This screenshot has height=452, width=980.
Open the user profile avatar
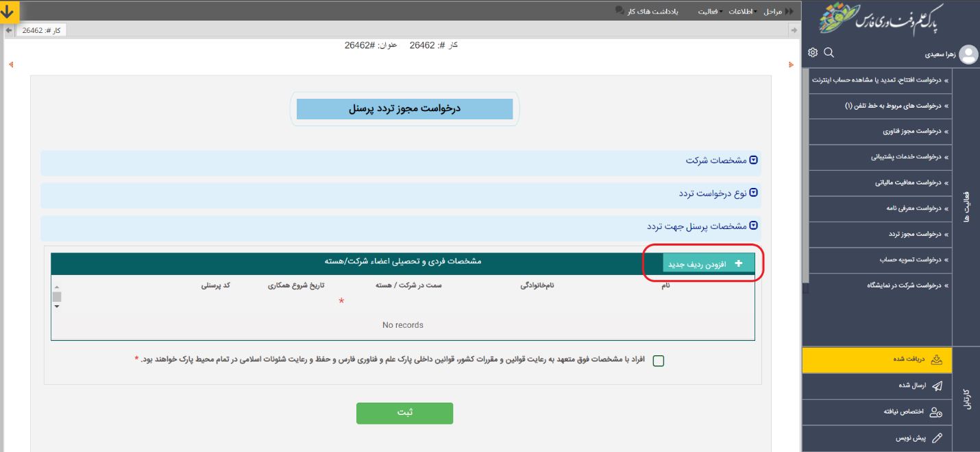[x=968, y=53]
